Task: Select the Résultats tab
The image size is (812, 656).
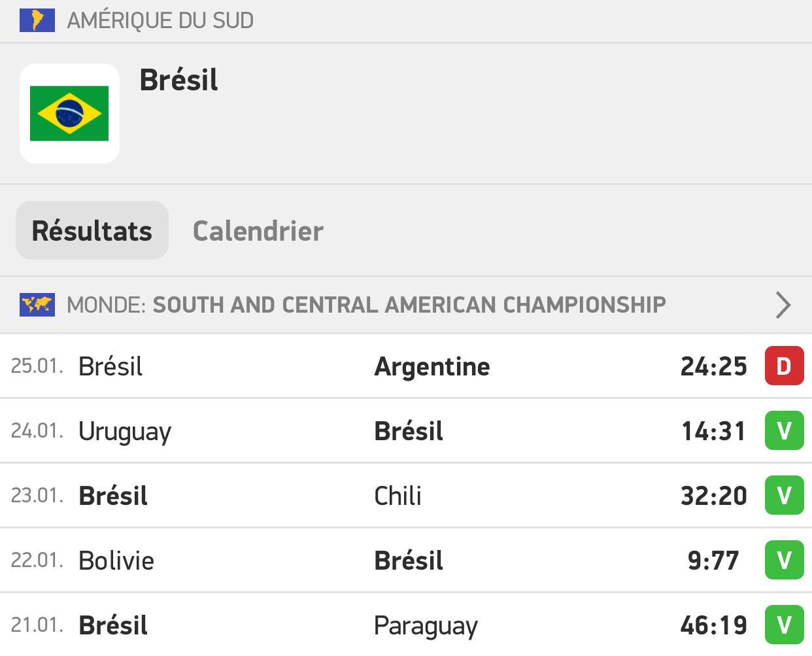Action: click(92, 231)
